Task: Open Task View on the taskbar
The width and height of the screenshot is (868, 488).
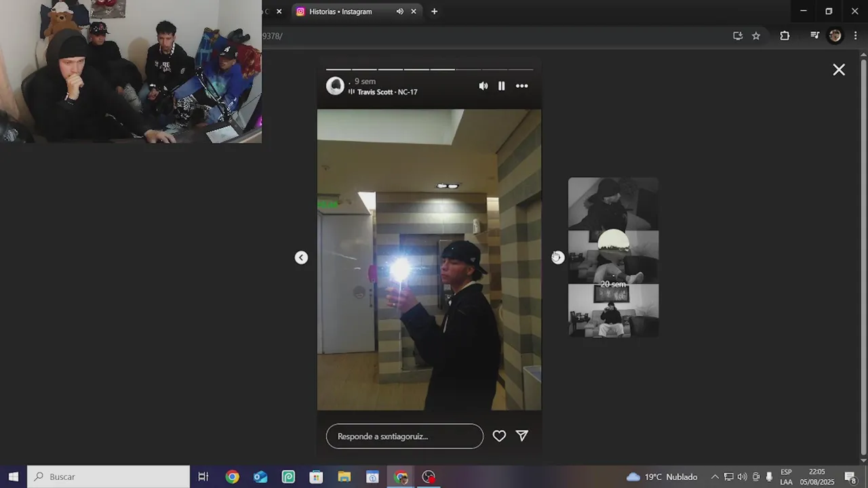Action: click(203, 476)
